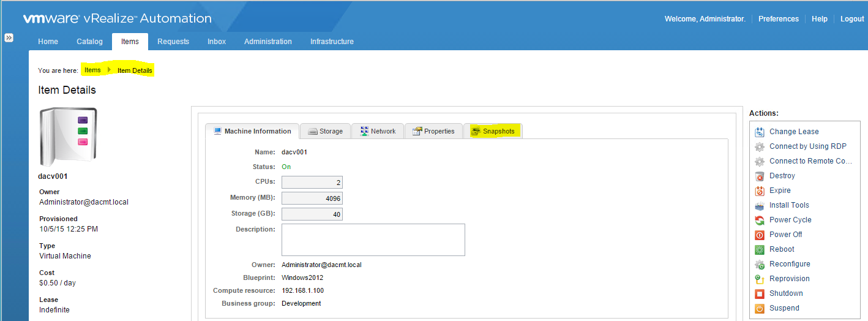Click the Memory (MB) field showing 4096

click(312, 198)
